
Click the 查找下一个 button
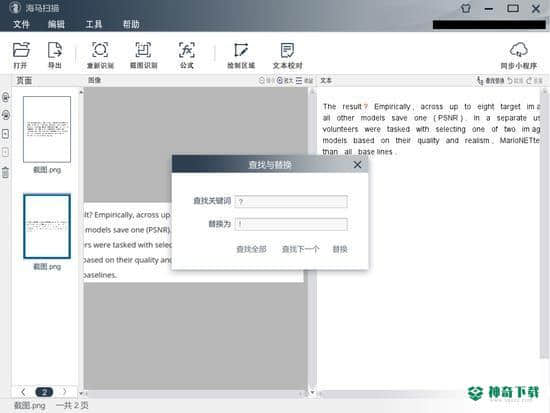click(301, 249)
